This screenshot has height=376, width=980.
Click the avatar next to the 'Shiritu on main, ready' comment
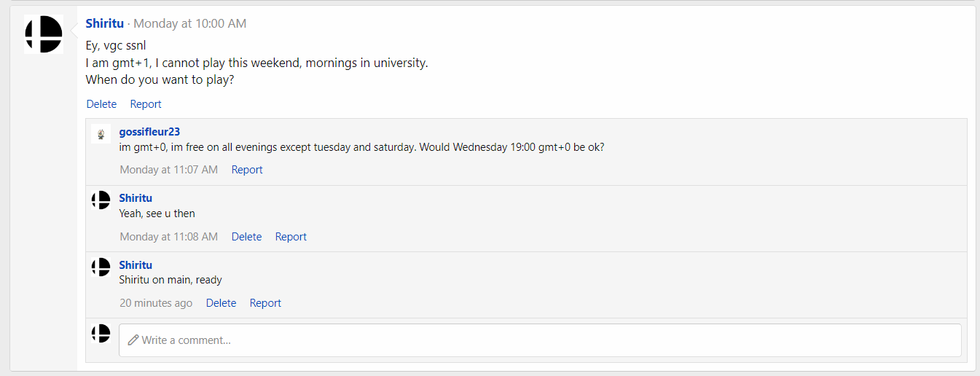(x=101, y=267)
